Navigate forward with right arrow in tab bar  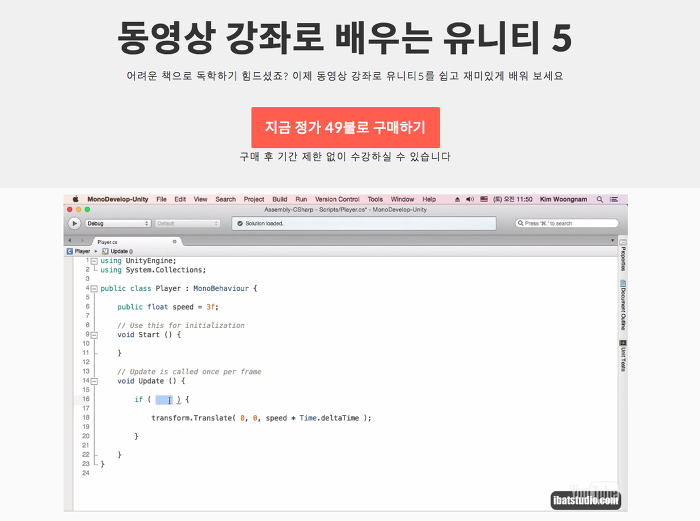[x=82, y=241]
